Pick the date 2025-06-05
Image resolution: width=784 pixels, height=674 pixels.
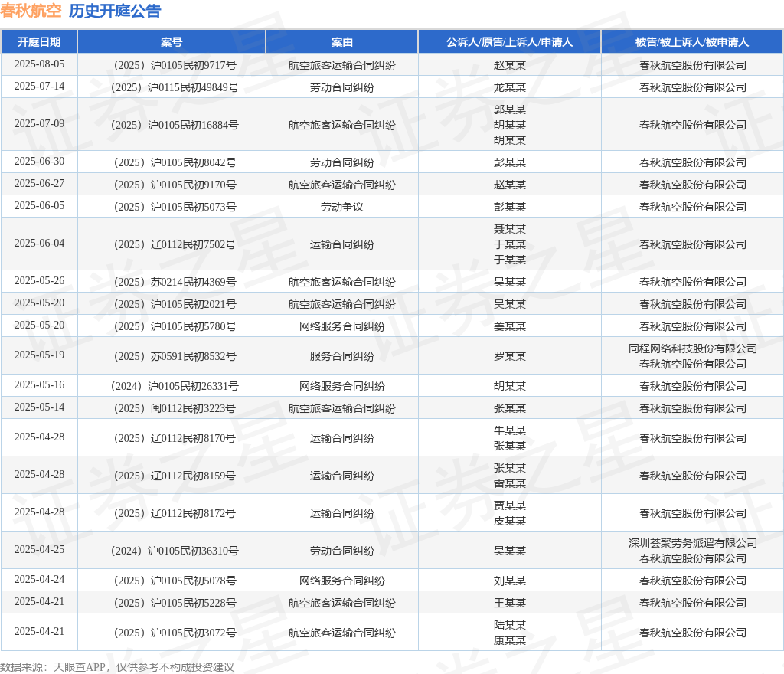point(39,205)
